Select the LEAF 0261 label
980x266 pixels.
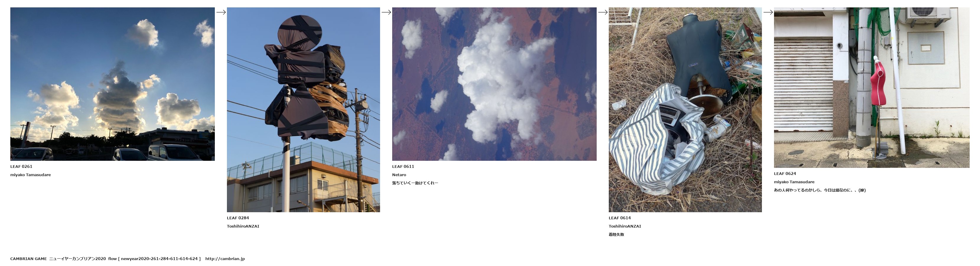(x=21, y=166)
